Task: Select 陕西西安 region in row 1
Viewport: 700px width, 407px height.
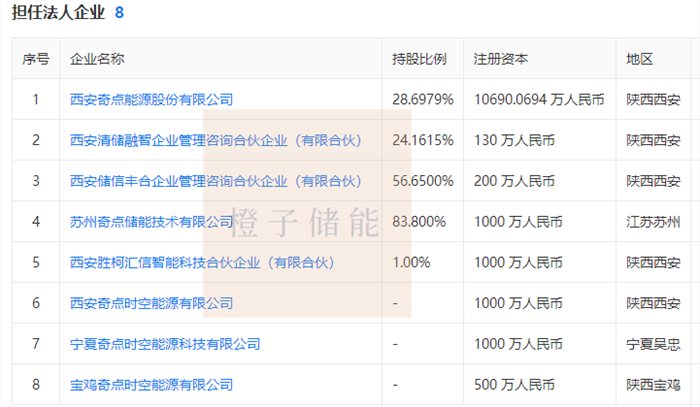Action: pyautogui.click(x=653, y=100)
